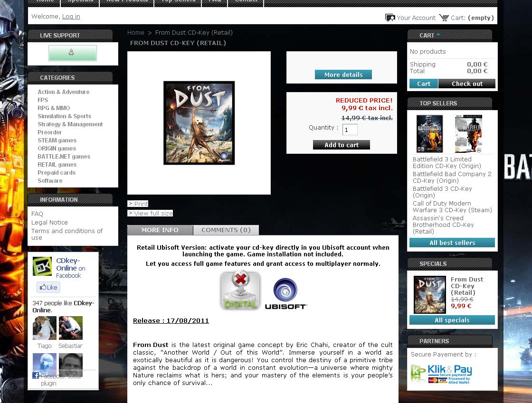This screenshot has height=403, width=532.
Task: Open Action & Adventure category
Action: tap(64, 92)
